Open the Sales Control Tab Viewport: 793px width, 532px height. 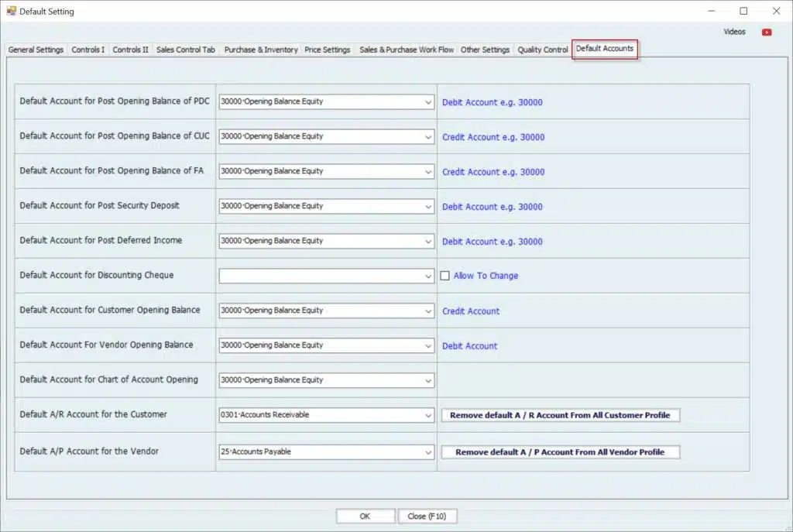186,50
